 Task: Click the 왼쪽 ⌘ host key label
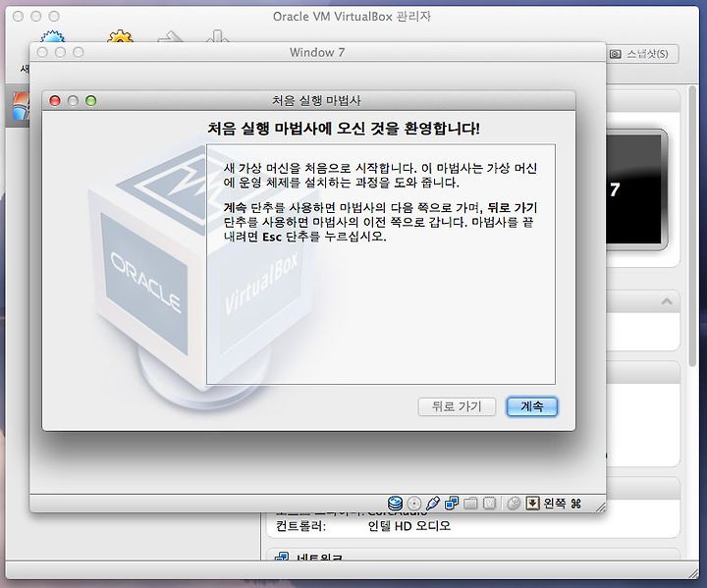point(563,504)
